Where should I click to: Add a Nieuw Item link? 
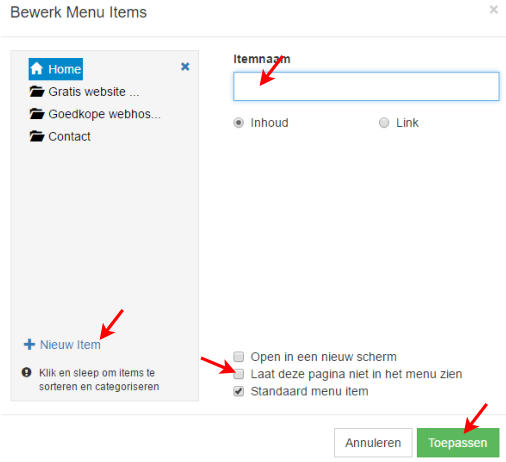pos(70,345)
